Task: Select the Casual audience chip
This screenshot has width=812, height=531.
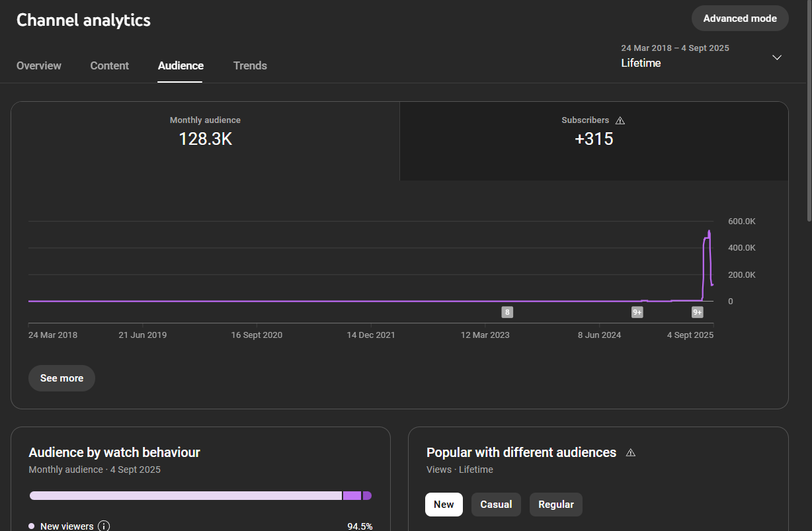Action: click(496, 505)
